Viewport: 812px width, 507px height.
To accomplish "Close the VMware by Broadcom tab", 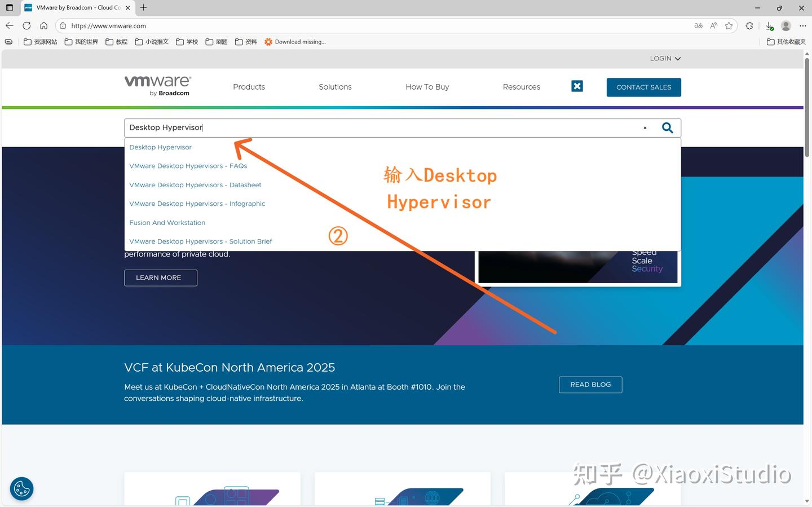I will (128, 8).
